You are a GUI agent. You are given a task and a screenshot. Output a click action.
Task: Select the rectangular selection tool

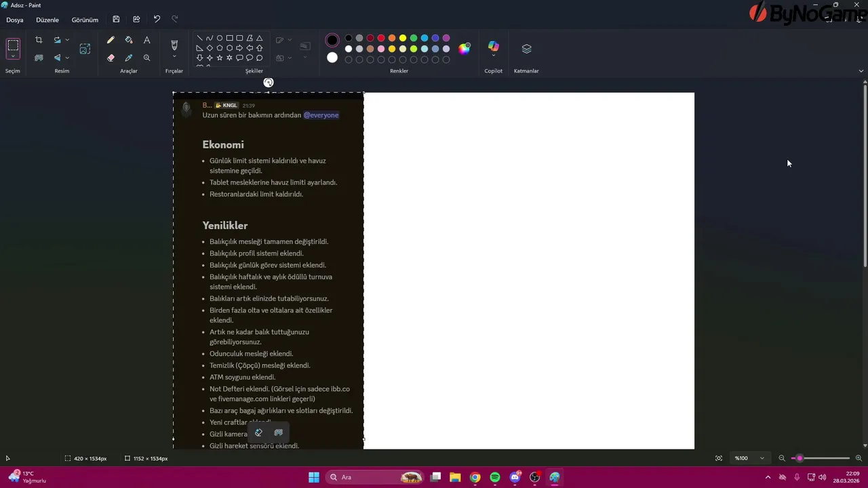coord(13,45)
